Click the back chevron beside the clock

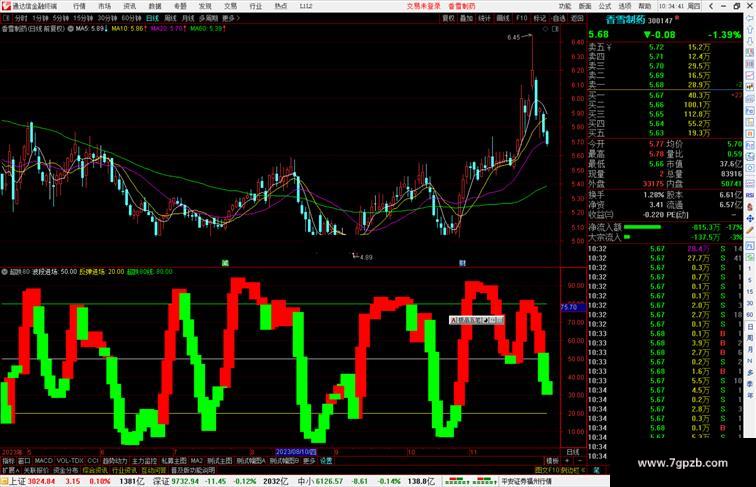pos(711,6)
